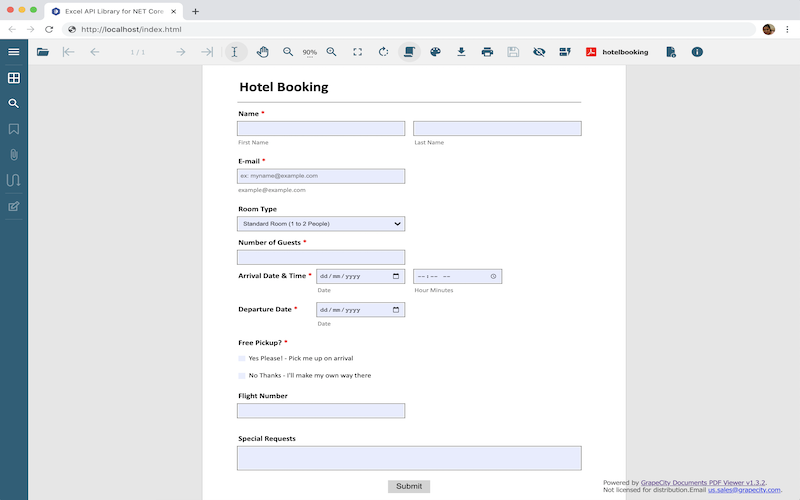The height and width of the screenshot is (500, 800).
Task: Select the Excel API Library browser tab
Action: point(114,11)
